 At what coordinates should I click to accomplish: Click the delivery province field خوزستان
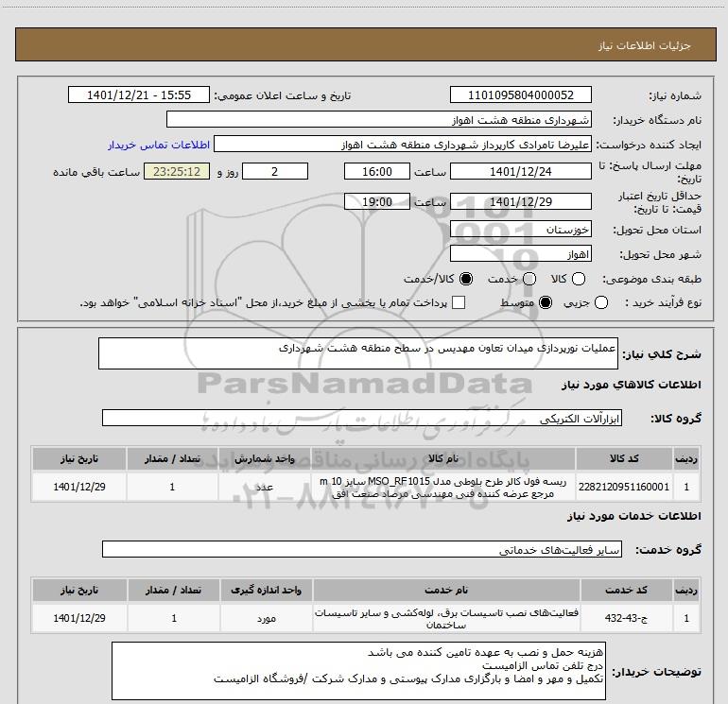[x=520, y=230]
